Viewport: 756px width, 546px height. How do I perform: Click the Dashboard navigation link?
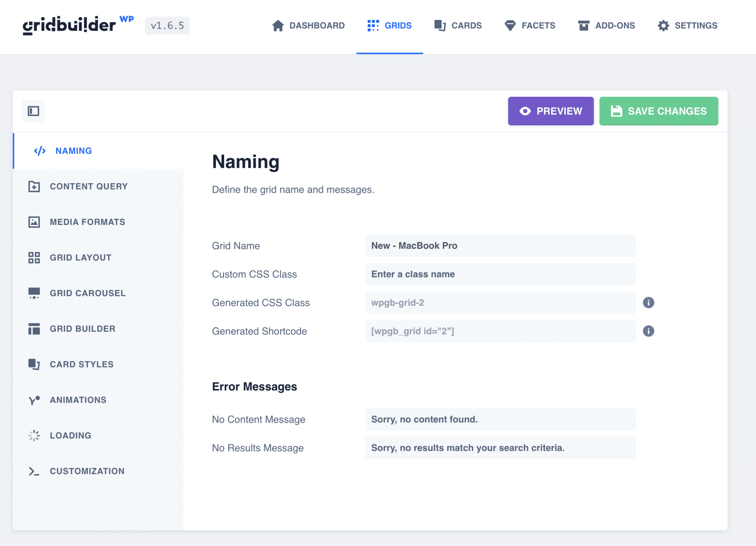(308, 25)
